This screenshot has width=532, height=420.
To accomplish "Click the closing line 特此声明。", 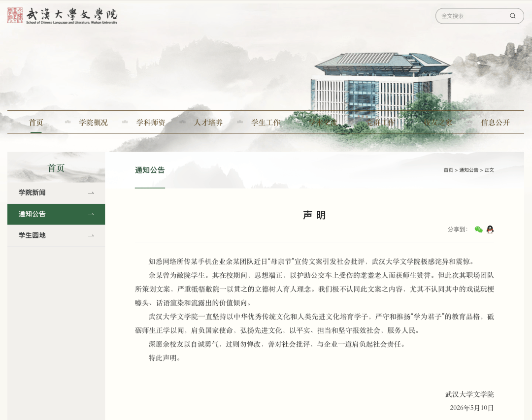I will pos(165,358).
